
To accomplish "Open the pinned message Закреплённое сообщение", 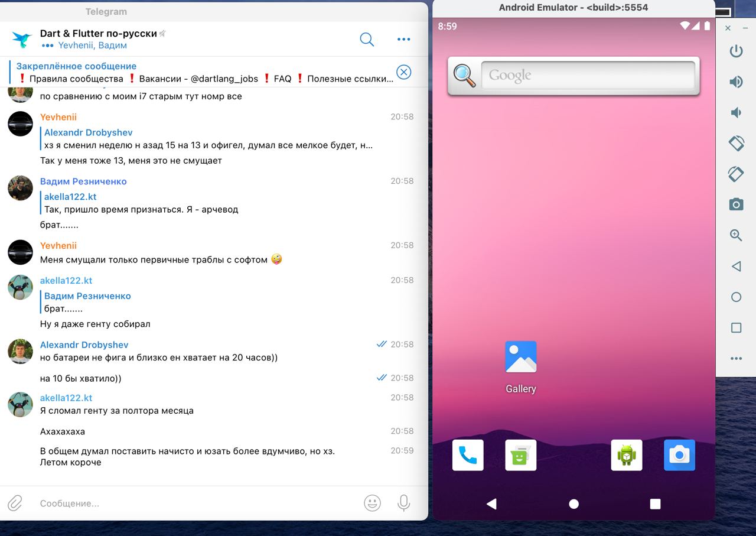I will point(201,72).
